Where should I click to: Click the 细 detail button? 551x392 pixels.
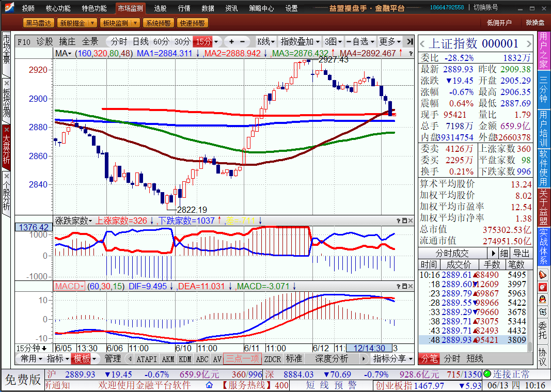coord(504,253)
